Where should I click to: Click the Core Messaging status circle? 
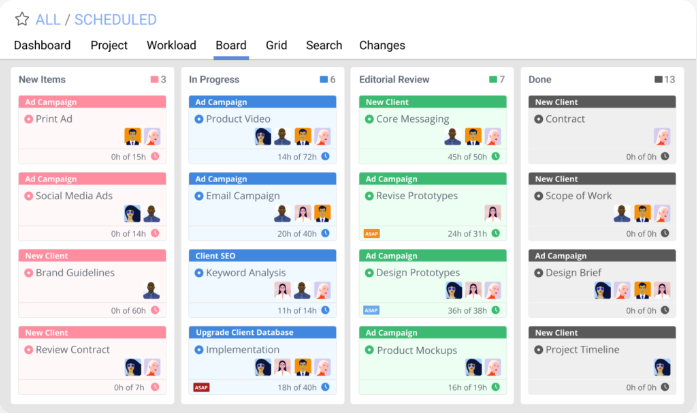pyautogui.click(x=369, y=119)
